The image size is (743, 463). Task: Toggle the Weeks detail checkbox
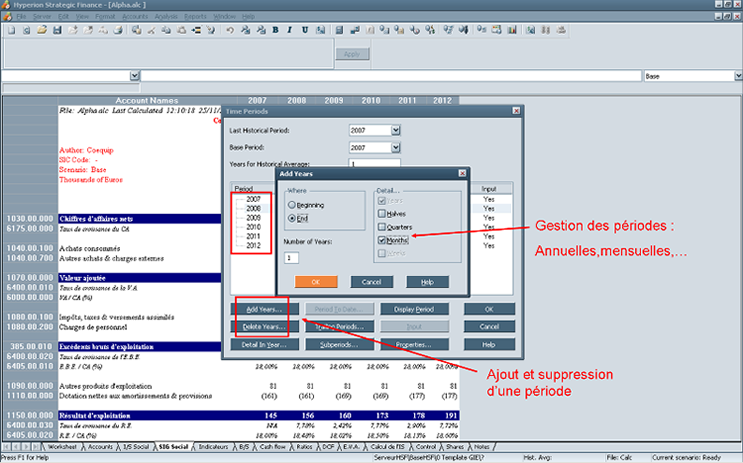point(382,253)
